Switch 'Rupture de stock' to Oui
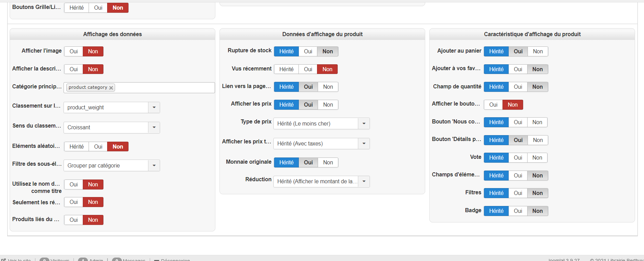 click(308, 52)
